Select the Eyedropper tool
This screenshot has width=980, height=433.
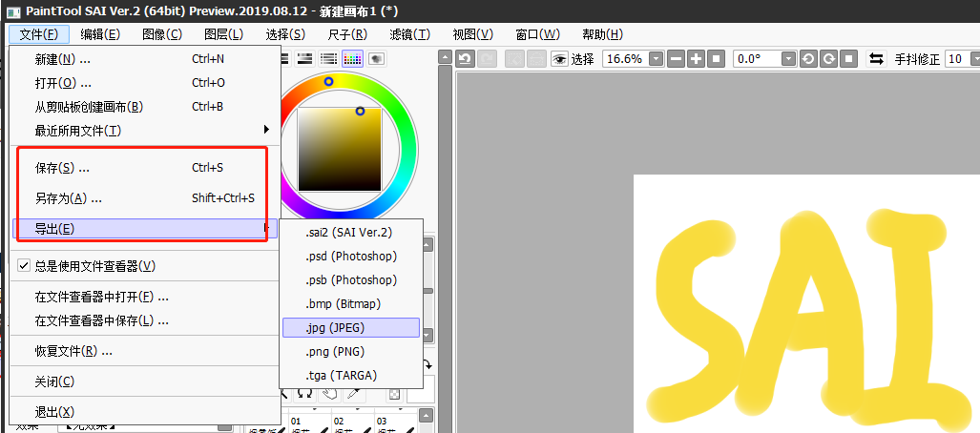click(352, 393)
